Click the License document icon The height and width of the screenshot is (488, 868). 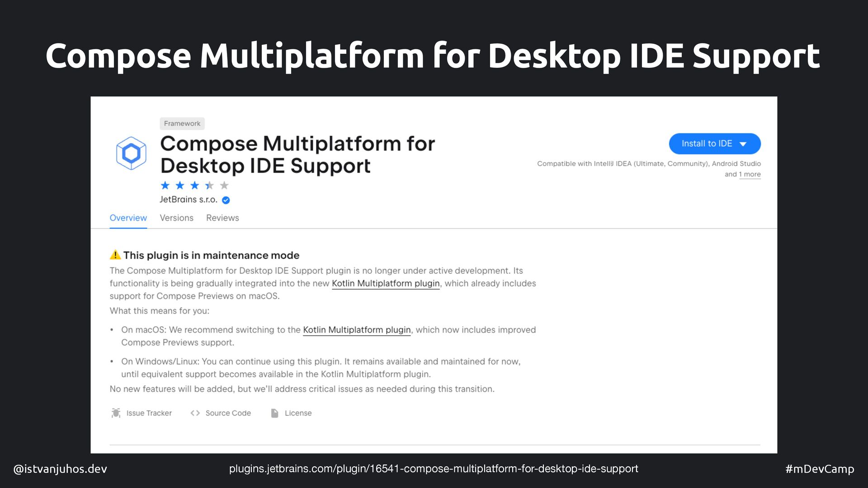tap(274, 413)
